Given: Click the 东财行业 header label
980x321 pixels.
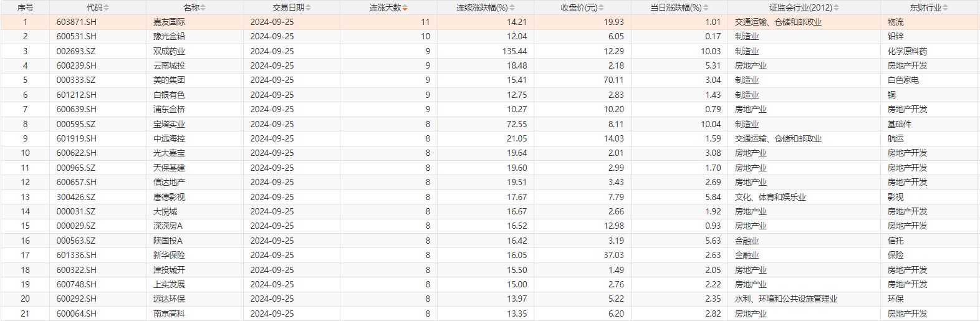Looking at the screenshot, I should pyautogui.click(x=926, y=7).
